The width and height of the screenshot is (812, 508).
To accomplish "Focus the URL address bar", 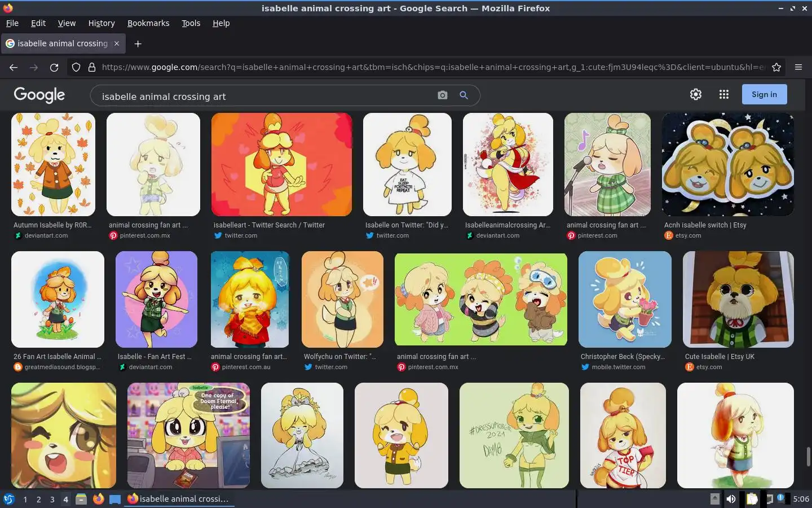I will [x=433, y=67].
